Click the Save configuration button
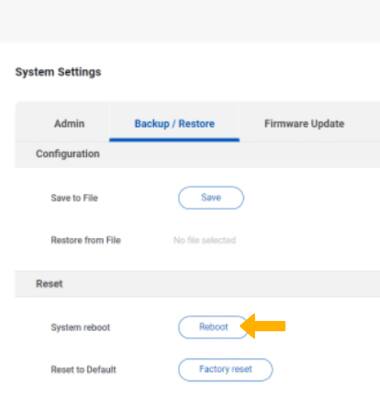Viewport: 380px width, 400px height. pos(211,198)
